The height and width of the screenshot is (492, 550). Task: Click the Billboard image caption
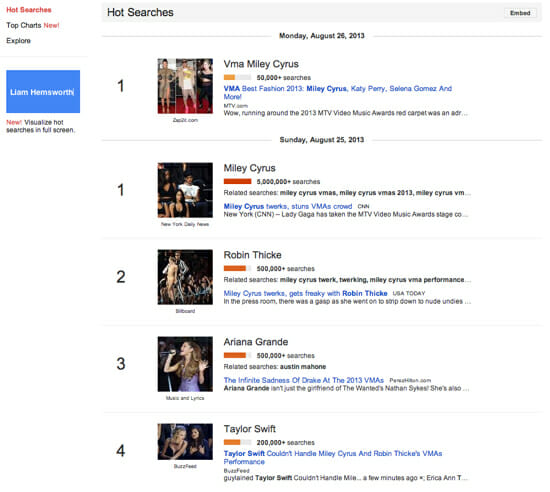tap(185, 311)
